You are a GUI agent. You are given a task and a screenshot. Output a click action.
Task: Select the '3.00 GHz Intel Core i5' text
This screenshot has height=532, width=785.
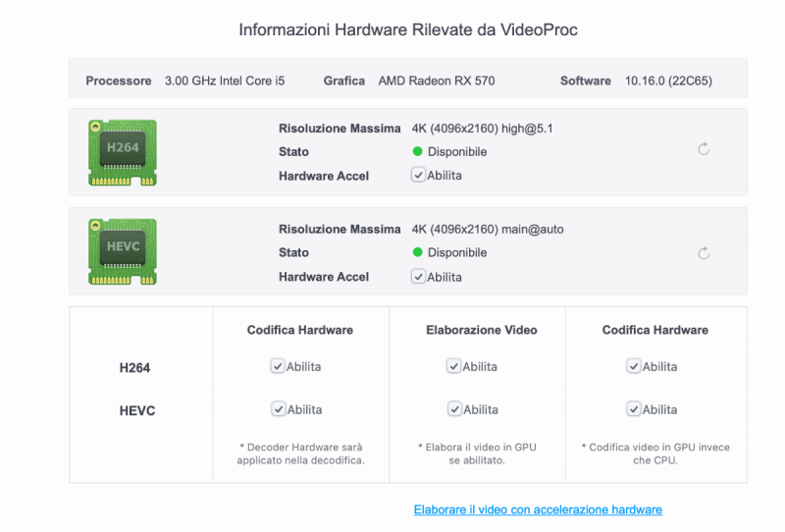coord(225,80)
